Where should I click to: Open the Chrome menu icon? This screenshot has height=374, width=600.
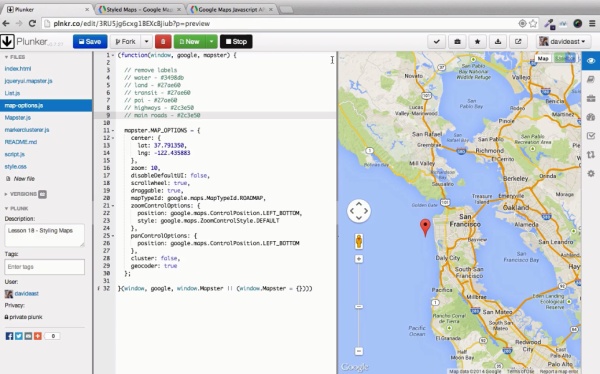pyautogui.click(x=592, y=23)
